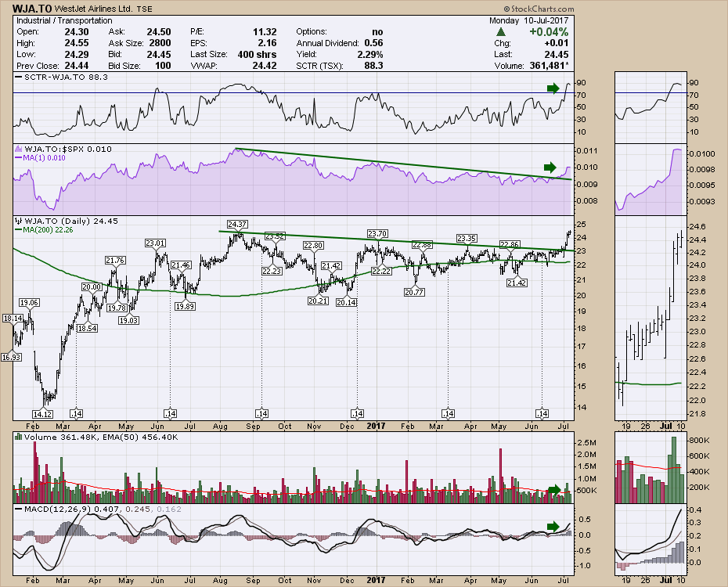Click the Low price value 24.29
The image size is (728, 587).
(77, 54)
